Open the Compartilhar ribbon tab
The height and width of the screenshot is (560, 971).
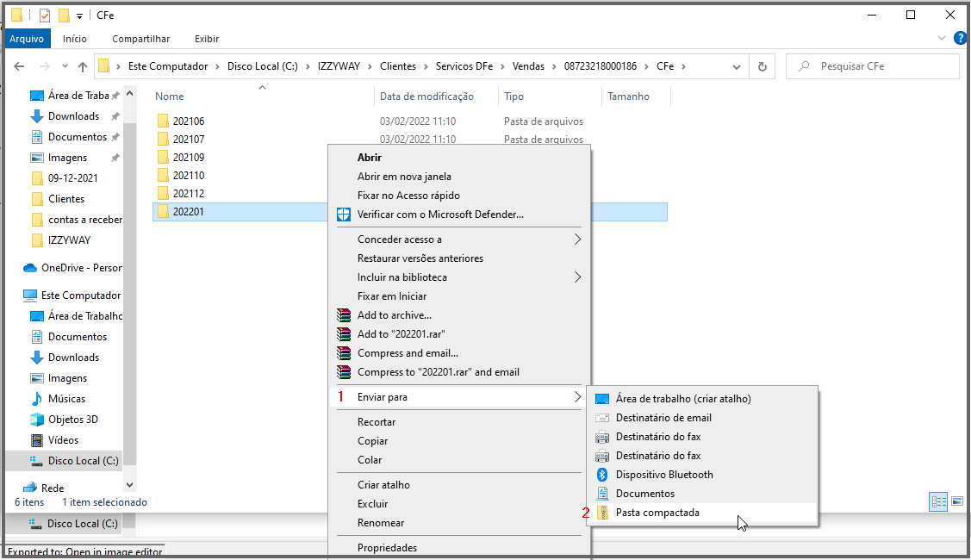tap(140, 39)
